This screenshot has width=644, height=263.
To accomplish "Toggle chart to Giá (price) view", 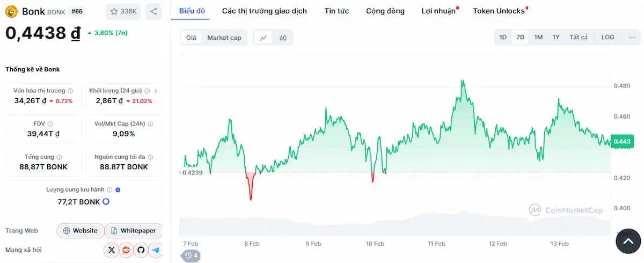I will pos(191,38).
